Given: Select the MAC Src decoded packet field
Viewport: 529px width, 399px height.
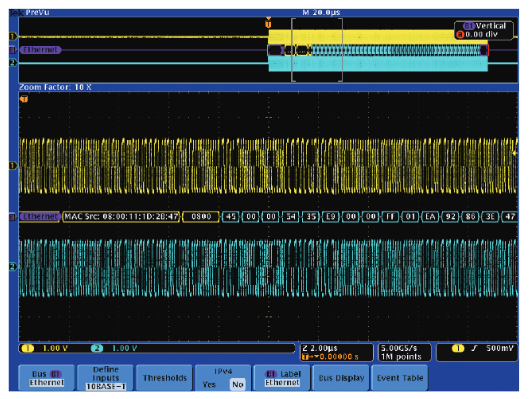Looking at the screenshot, I should click(121, 217).
